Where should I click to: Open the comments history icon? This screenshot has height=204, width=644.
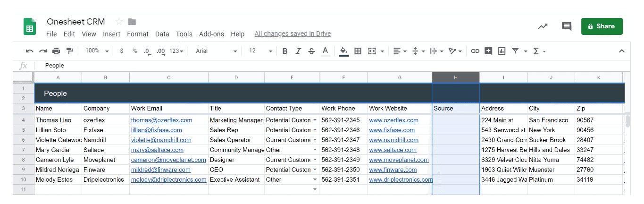(567, 26)
